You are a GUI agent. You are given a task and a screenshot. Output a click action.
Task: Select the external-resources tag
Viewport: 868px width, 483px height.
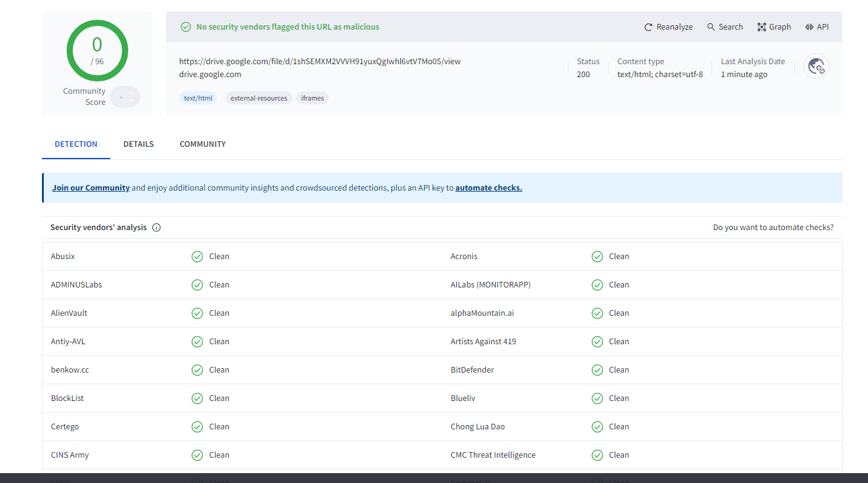point(259,98)
